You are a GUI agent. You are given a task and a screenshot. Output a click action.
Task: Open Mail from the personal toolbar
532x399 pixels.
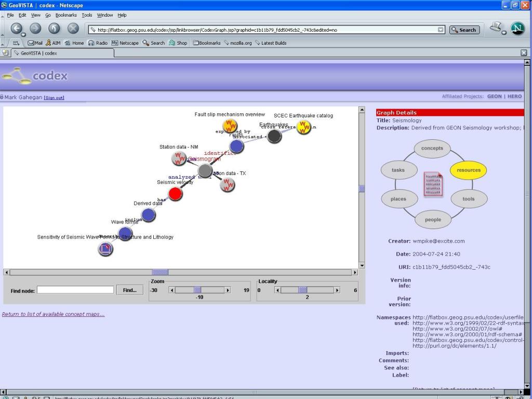tap(35, 43)
